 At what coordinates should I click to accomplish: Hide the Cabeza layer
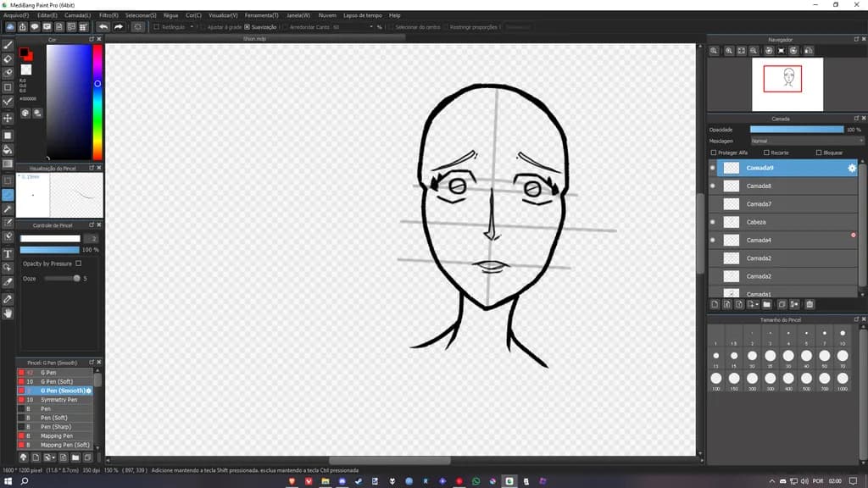pyautogui.click(x=712, y=222)
